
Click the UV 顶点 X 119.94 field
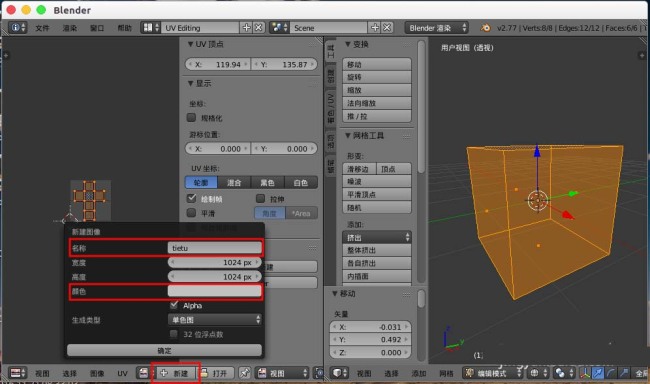218,64
